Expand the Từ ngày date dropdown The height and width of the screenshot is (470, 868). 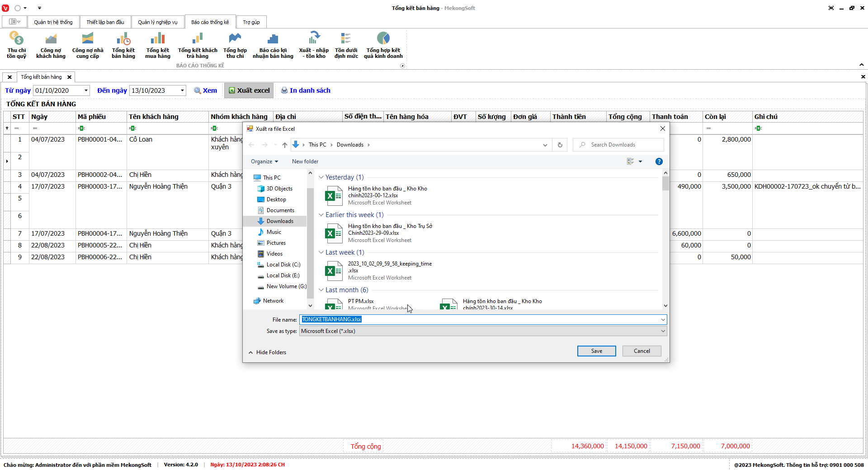click(x=86, y=90)
